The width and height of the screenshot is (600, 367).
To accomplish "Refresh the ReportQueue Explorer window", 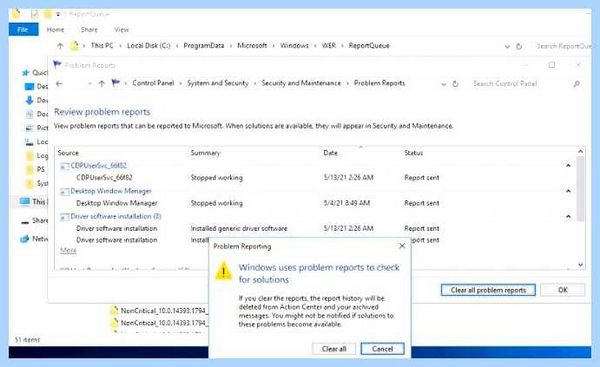I will (x=519, y=46).
